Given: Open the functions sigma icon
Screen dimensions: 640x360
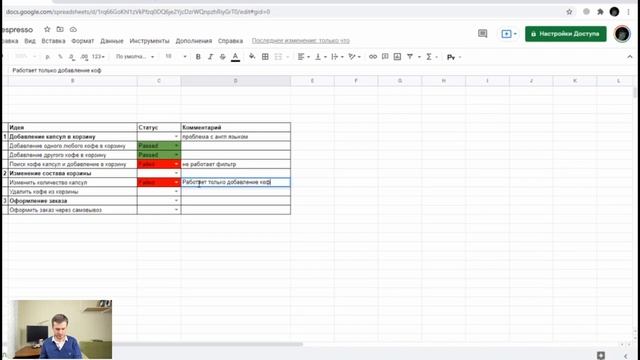Looking at the screenshot, I should (429, 57).
